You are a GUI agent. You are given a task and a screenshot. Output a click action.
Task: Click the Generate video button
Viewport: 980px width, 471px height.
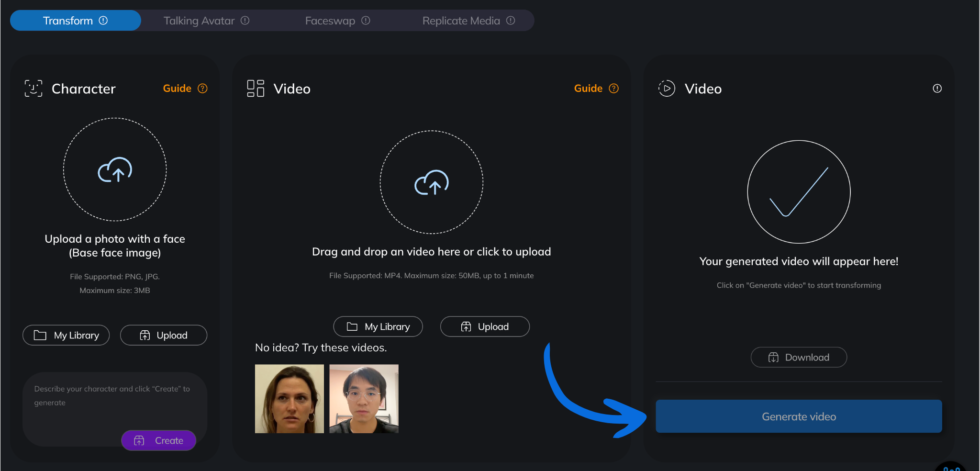[x=799, y=417]
